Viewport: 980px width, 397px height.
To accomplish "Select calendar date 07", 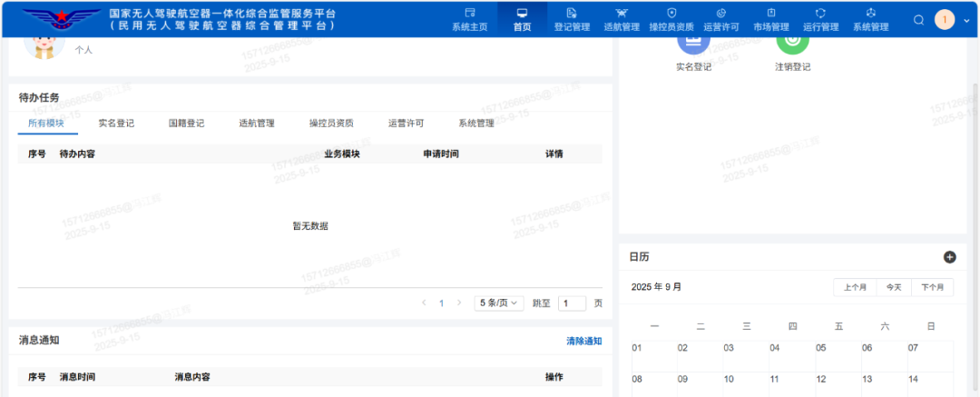I will click(931, 356).
